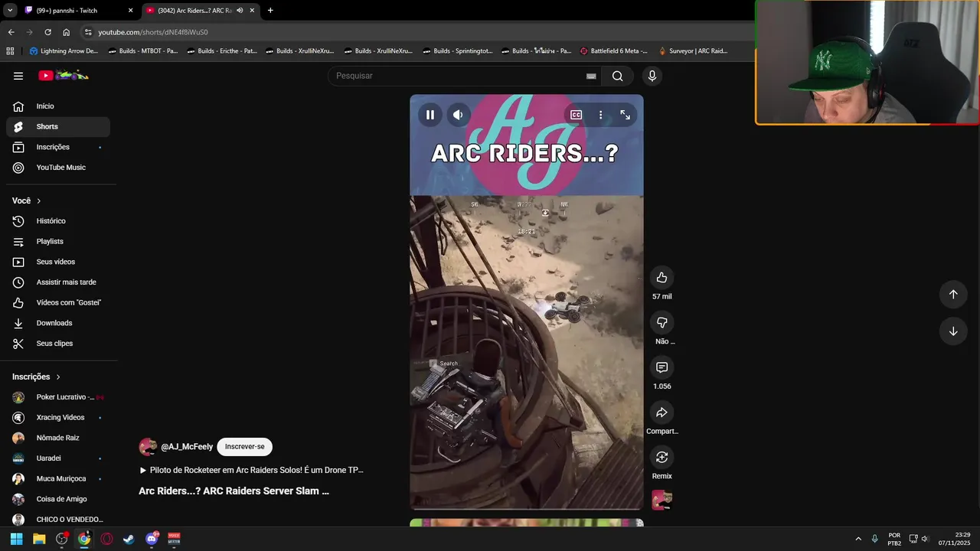The height and width of the screenshot is (551, 980).
Task: Open YouTube Music from sidebar
Action: pos(58,168)
